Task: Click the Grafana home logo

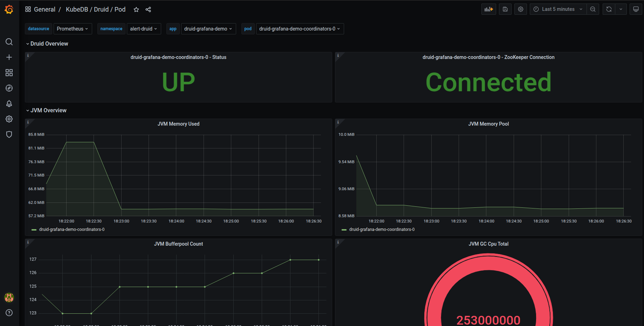Action: 9,9
